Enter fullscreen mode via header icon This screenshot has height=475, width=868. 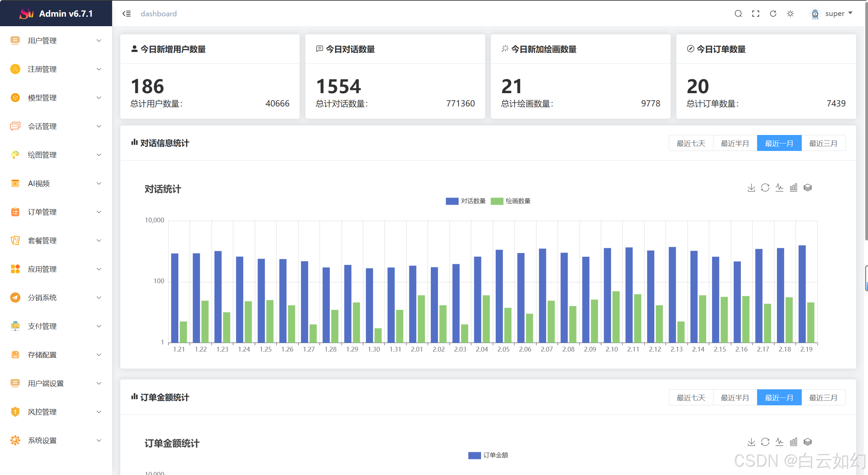[x=756, y=14]
